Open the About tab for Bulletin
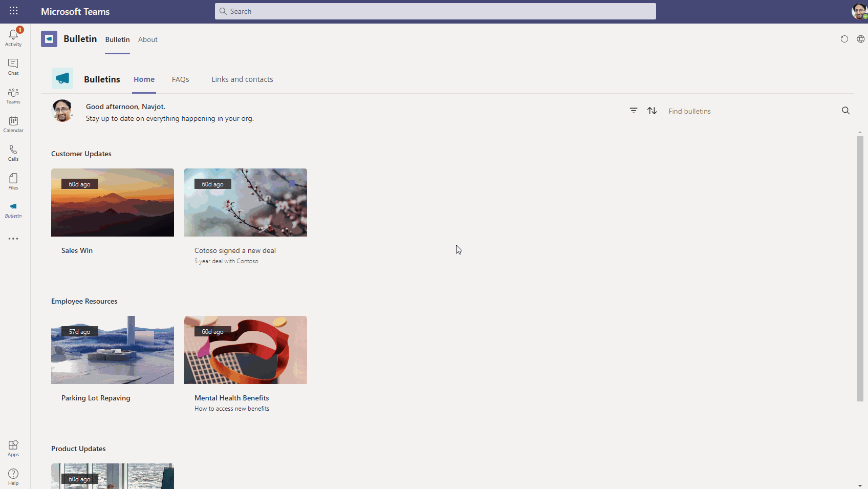The width and height of the screenshot is (868, 489). tap(147, 39)
